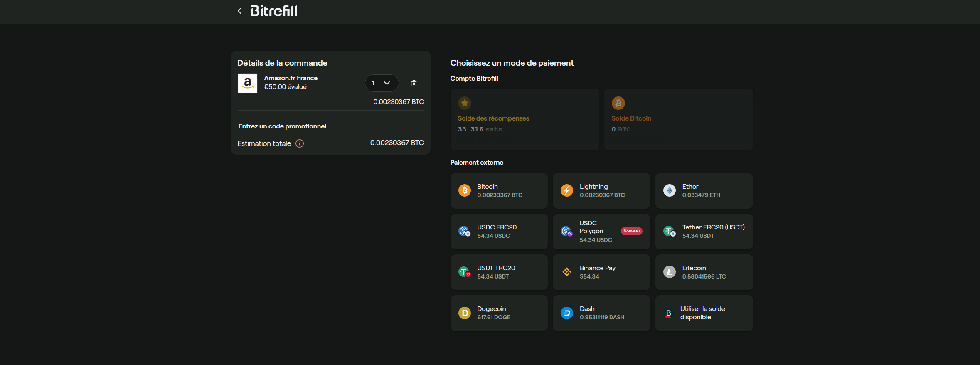Click the Nouveau badge on USDC Polygon
The height and width of the screenshot is (365, 980).
pyautogui.click(x=632, y=231)
